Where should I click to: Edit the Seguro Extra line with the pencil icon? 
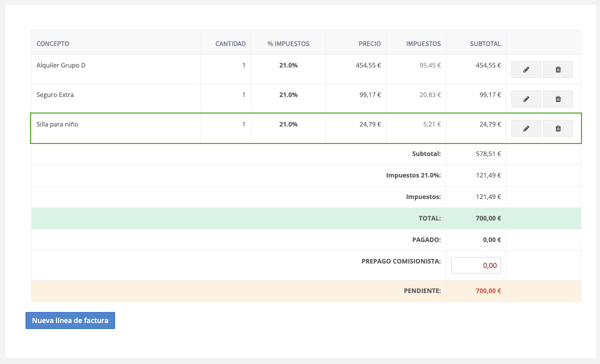526,99
